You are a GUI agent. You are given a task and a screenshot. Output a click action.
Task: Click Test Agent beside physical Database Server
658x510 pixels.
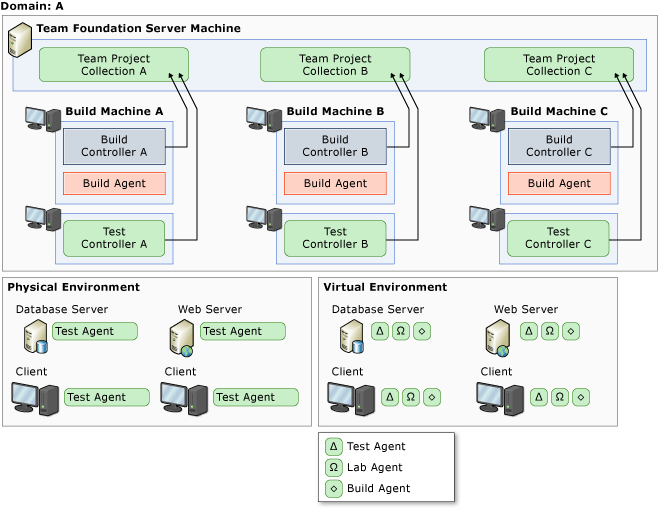(x=95, y=331)
